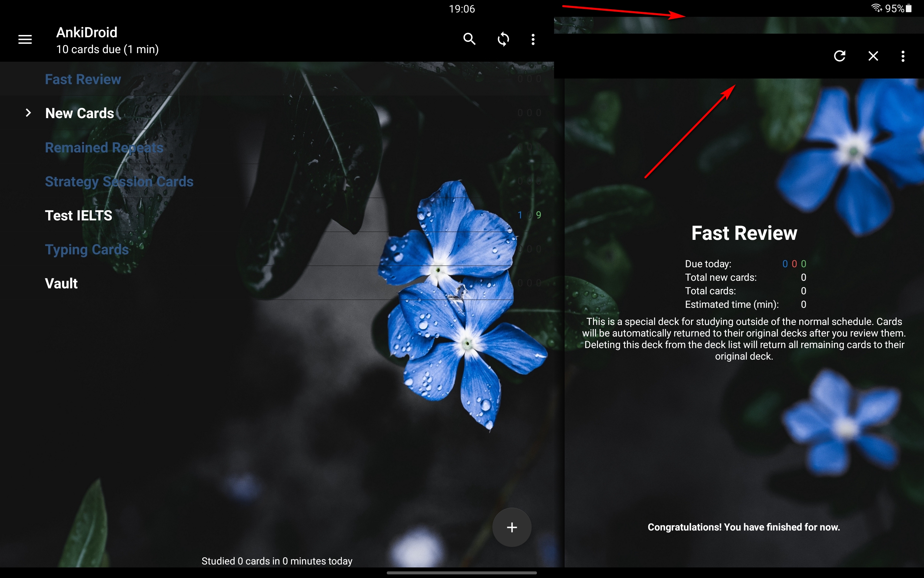Image resolution: width=924 pixels, height=578 pixels.
Task: Tap the 'Studied 0 cards' summary bar
Action: click(277, 561)
